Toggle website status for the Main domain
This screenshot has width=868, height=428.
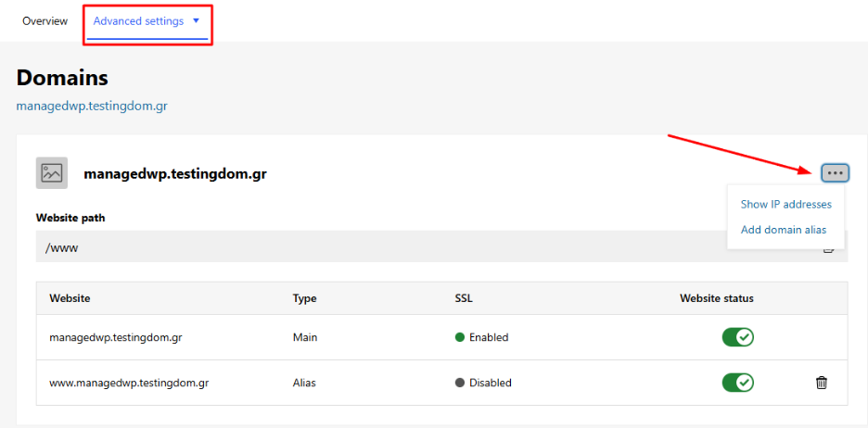coord(738,337)
